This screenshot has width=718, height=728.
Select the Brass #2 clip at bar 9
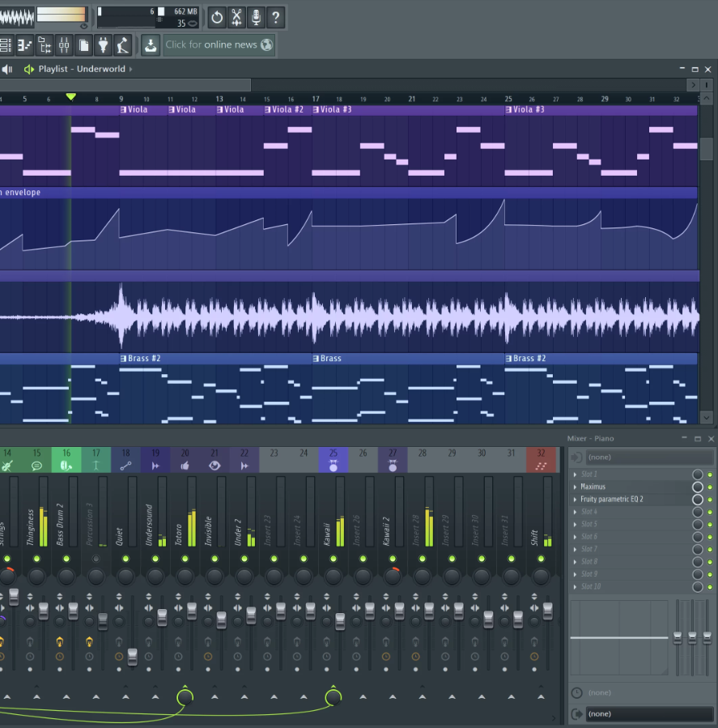144,359
